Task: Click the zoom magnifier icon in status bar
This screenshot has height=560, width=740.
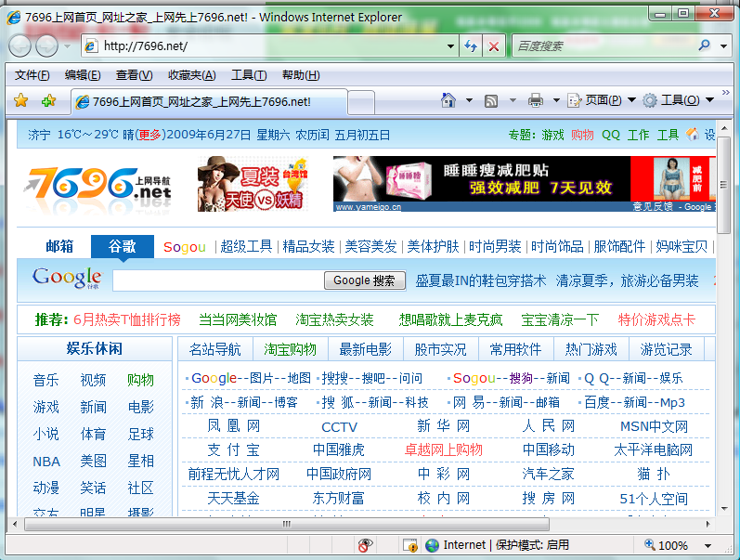Action: point(650,544)
